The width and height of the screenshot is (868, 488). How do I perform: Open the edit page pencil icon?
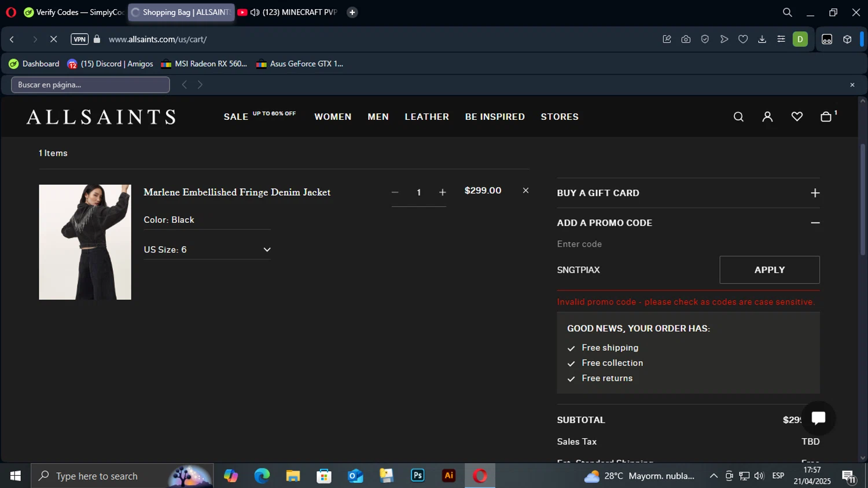pos(667,39)
